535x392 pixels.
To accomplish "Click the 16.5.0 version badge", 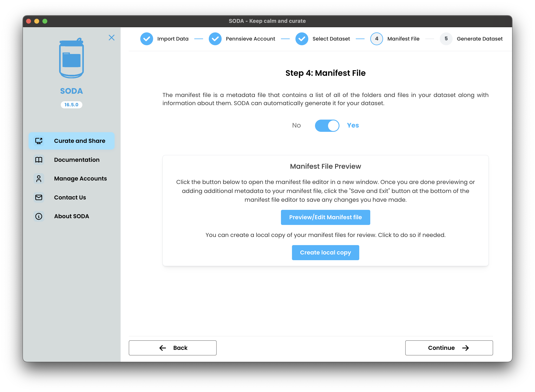I will (71, 105).
